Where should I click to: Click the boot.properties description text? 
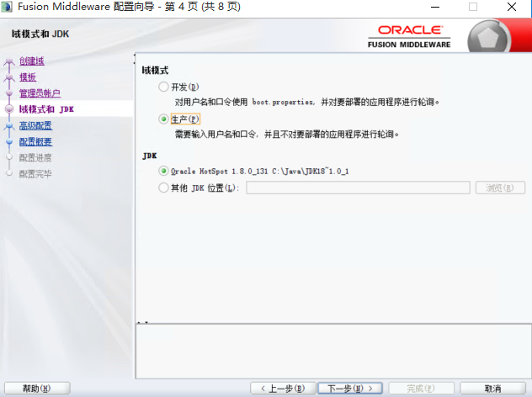[306, 102]
